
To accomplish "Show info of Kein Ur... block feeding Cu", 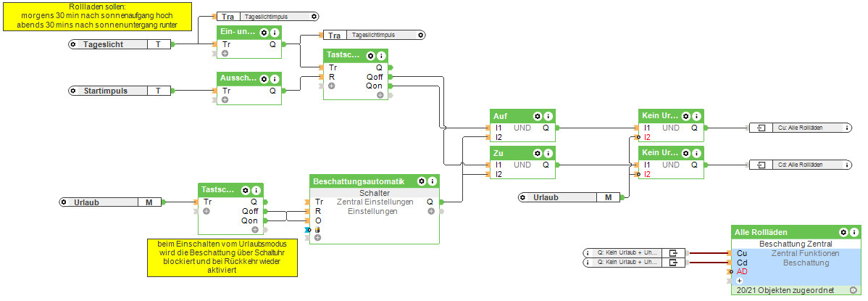I will coord(696,116).
